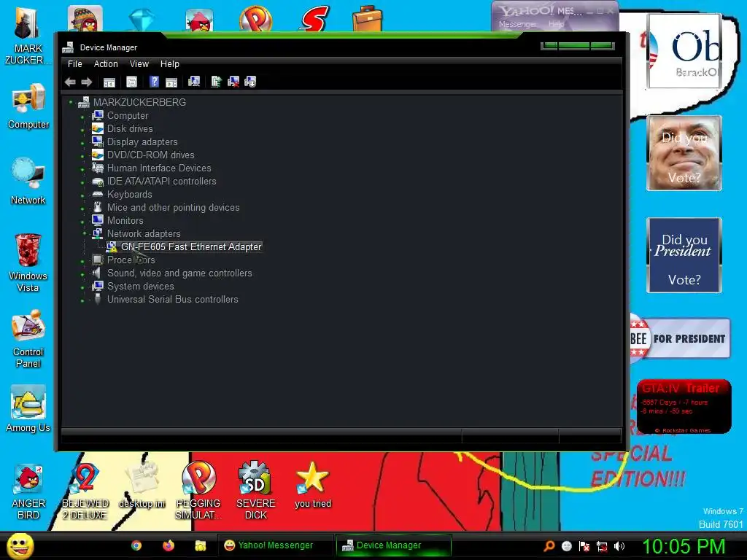Open the 'you tried' star shortcut
The image size is (747, 560).
pyautogui.click(x=312, y=486)
